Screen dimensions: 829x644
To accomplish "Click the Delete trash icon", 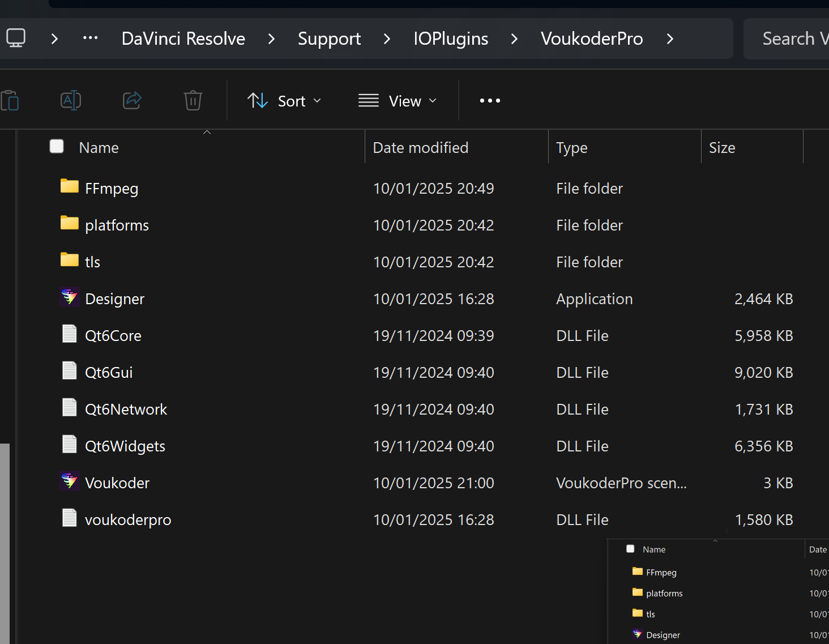I will click(x=193, y=101).
